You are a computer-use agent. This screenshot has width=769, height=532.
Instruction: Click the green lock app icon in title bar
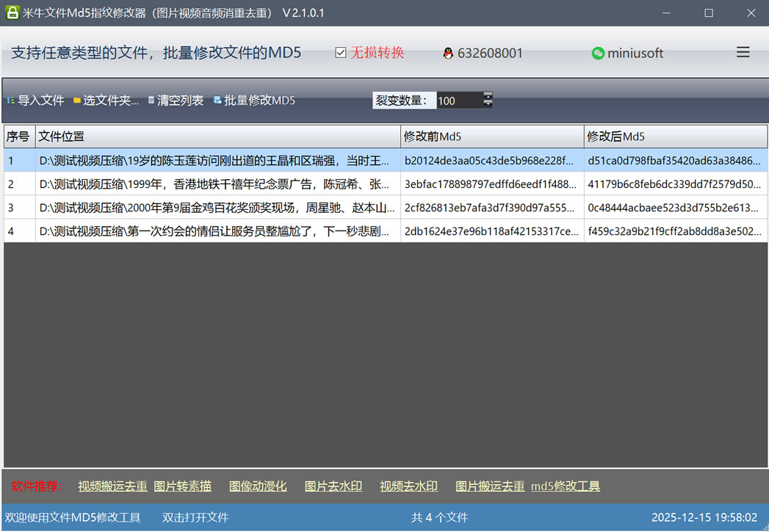point(12,13)
